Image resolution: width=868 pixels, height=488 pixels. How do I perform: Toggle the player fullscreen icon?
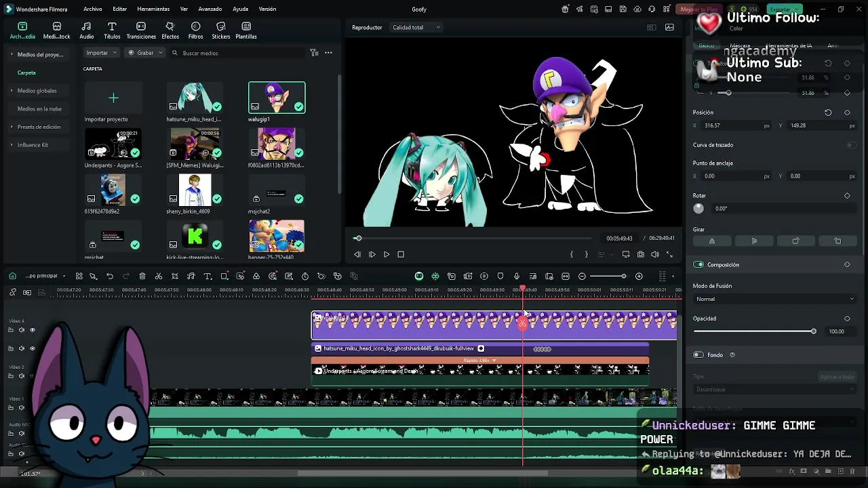(669, 254)
